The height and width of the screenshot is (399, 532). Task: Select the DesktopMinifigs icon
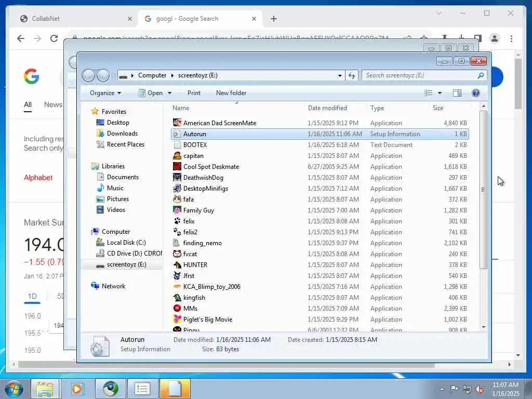tap(177, 188)
